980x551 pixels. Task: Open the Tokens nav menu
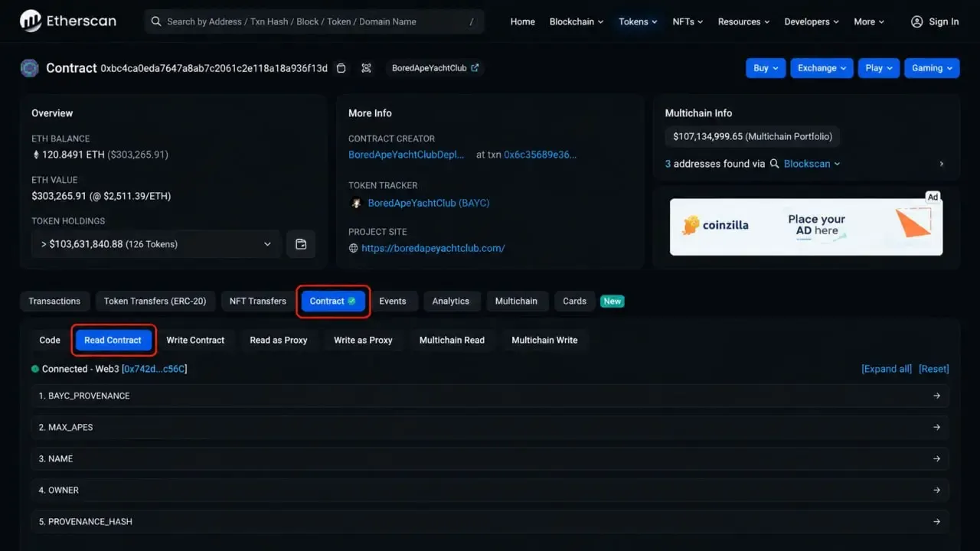(638, 21)
